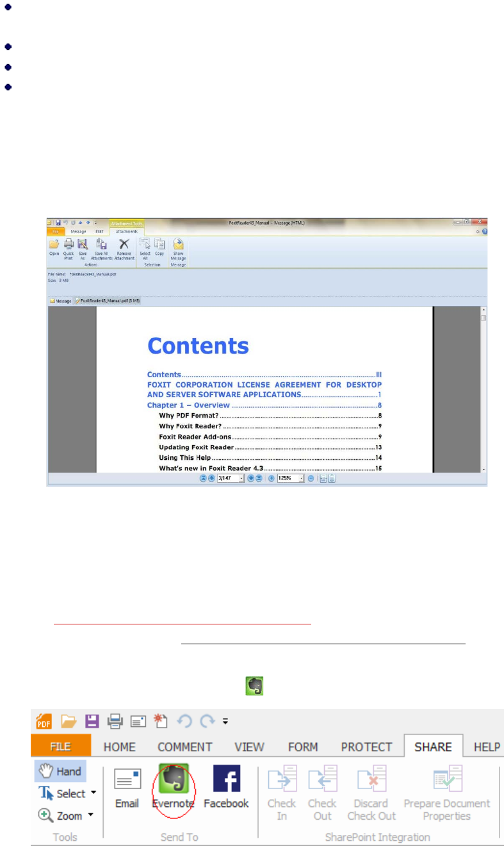The width and height of the screenshot is (504, 846).
Task: Click Open in Outlook attachment Actions
Action: click(54, 248)
